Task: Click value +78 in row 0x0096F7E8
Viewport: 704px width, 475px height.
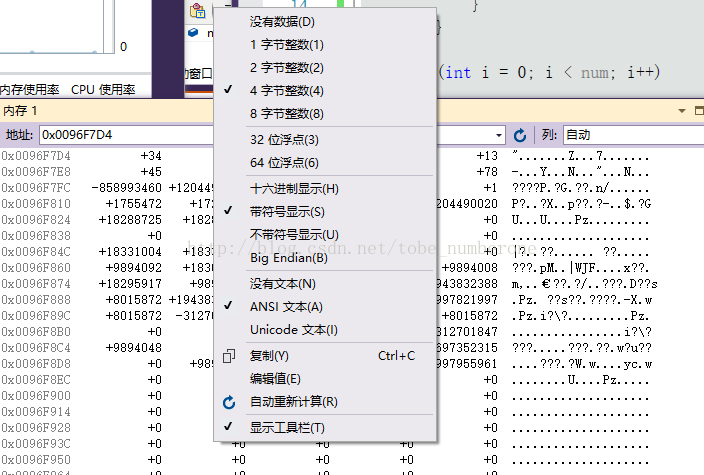Action: click(x=487, y=172)
